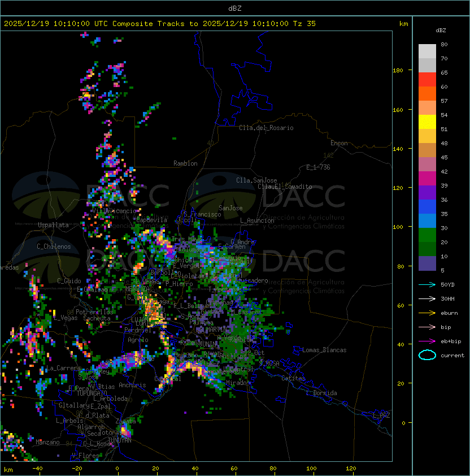Click the 'Agrelo' map label
470x476 pixels.
(x=138, y=340)
